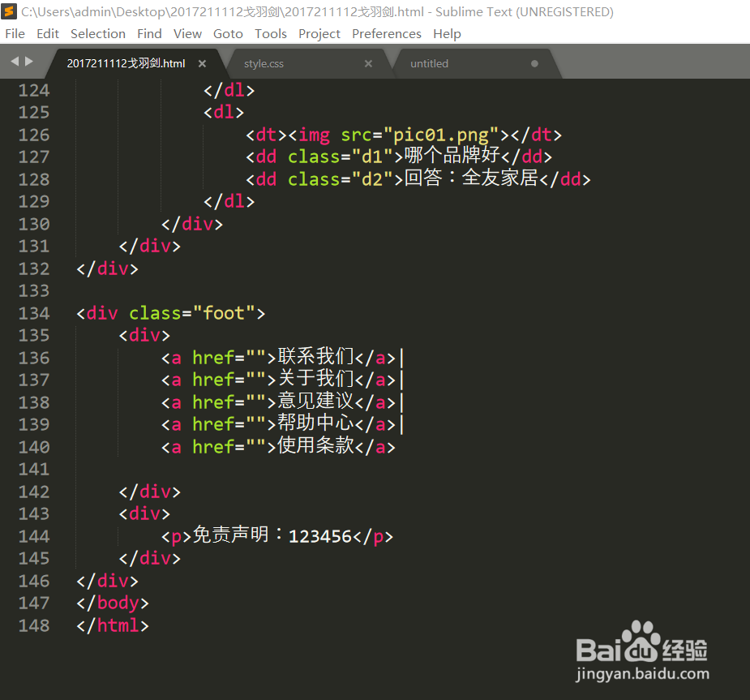Open the Tools menu

tap(271, 34)
